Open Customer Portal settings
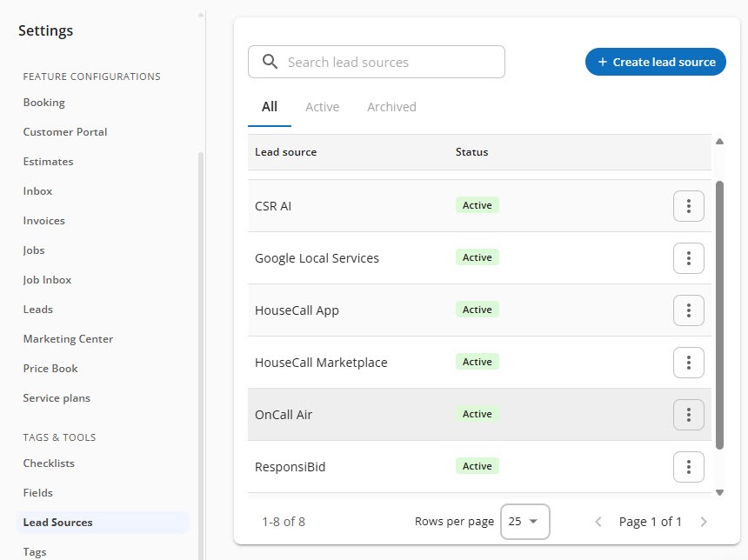748x560 pixels. (65, 132)
